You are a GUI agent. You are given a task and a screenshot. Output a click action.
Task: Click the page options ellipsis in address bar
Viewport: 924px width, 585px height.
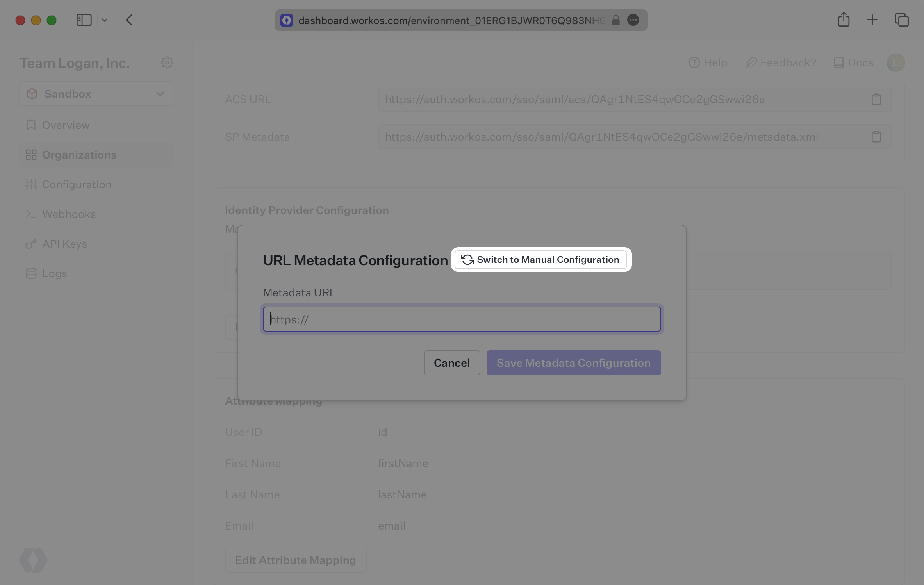(633, 20)
